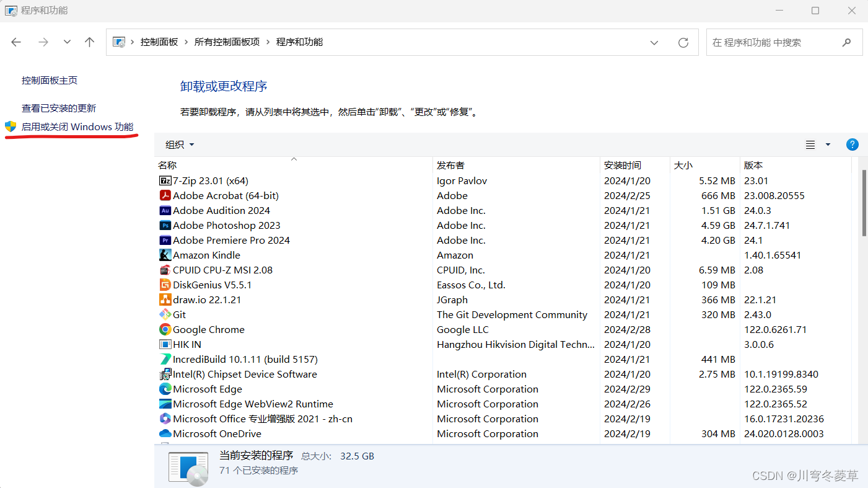Viewport: 868px width, 488px height.
Task: Sort list by 名称 column header
Action: (x=294, y=165)
